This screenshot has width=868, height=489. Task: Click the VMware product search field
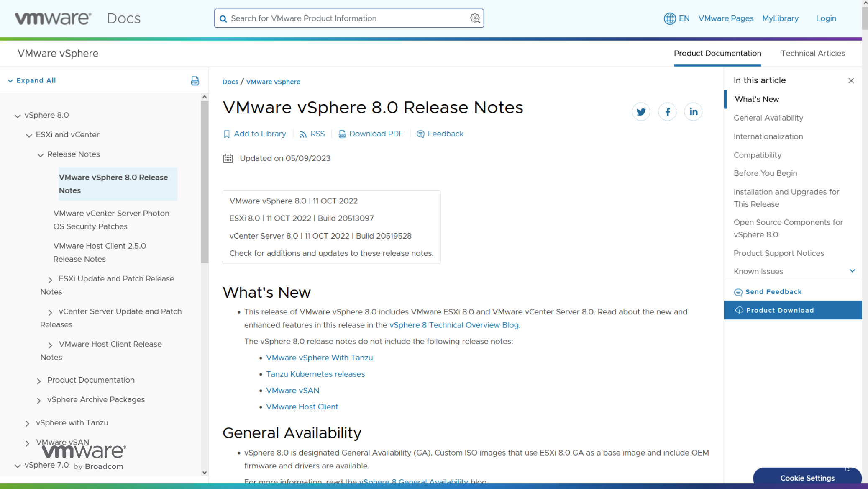(349, 18)
